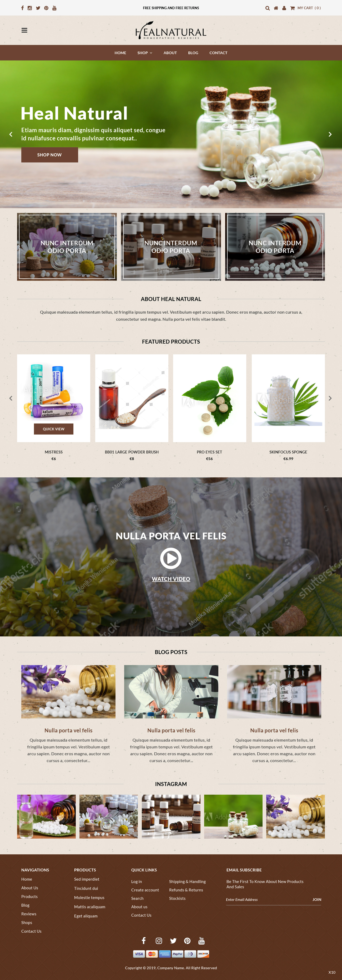Screen dimensions: 342x980
Task: Click the SHOP NOW button
Action: pos(49,155)
